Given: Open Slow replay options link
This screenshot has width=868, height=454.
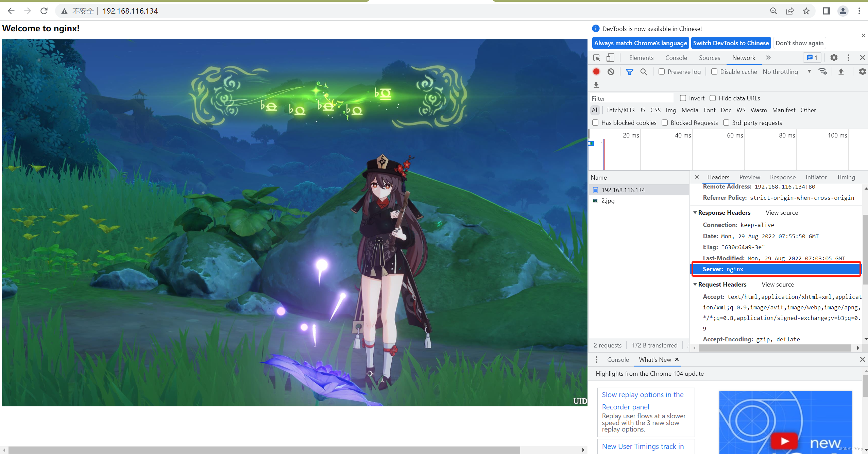Looking at the screenshot, I should [x=643, y=401].
